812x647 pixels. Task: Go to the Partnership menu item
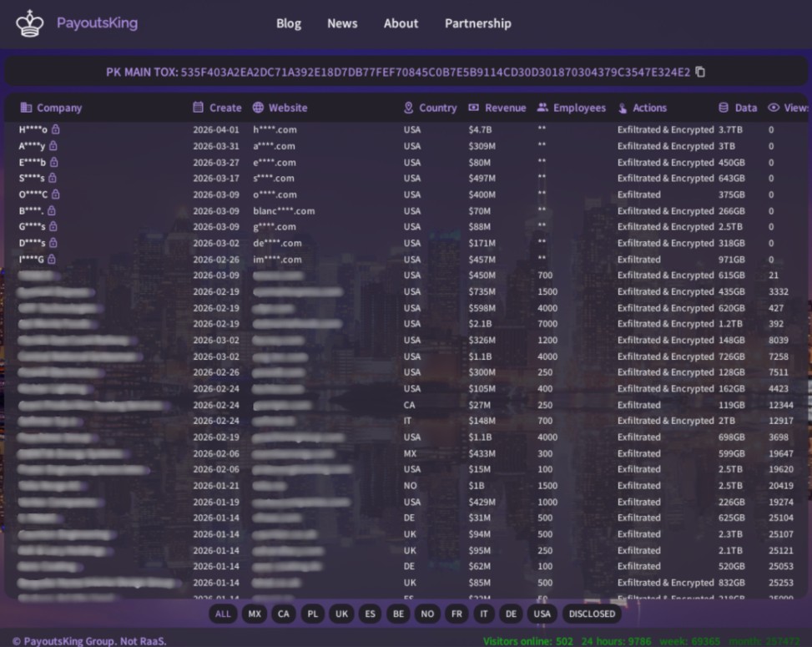click(x=477, y=23)
